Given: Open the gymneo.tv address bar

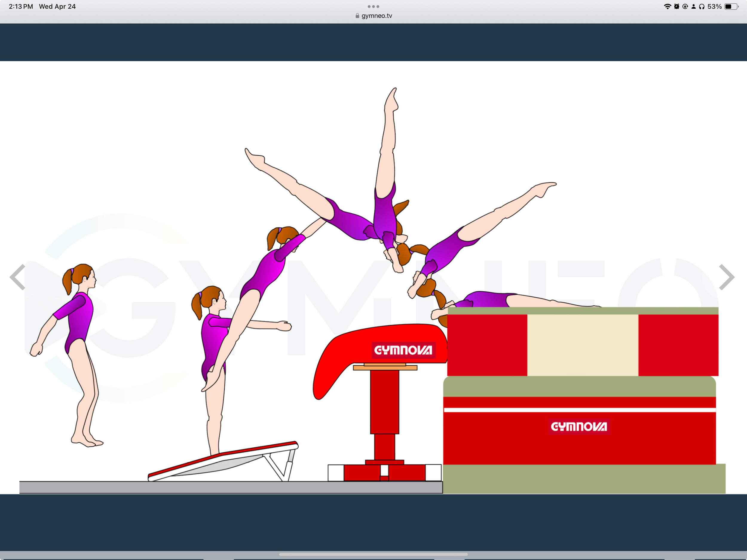Looking at the screenshot, I should point(376,15).
